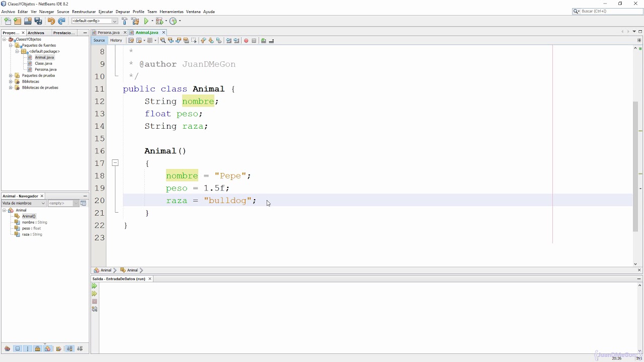This screenshot has height=362, width=644.
Task: Select raza : String in navigator
Action: point(32,234)
